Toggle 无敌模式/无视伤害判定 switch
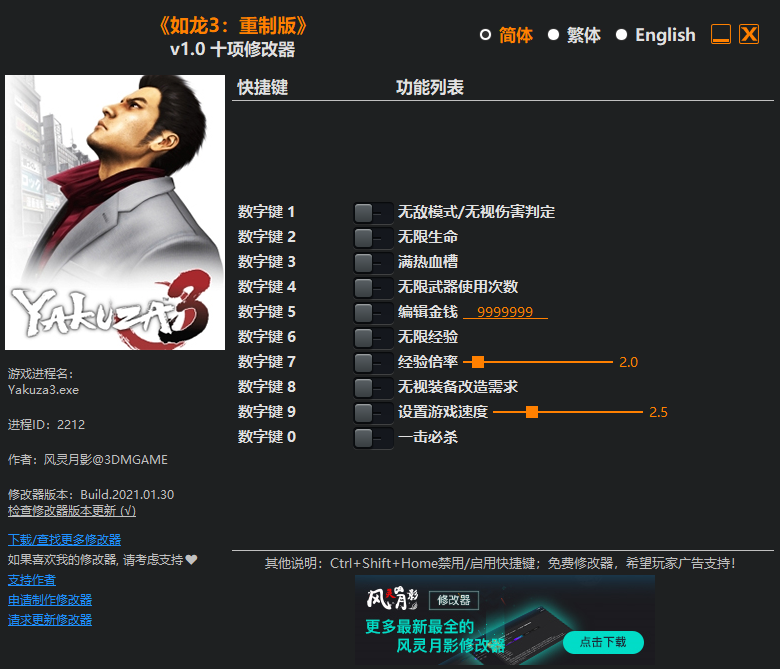The height and width of the screenshot is (669, 780). (x=372, y=212)
